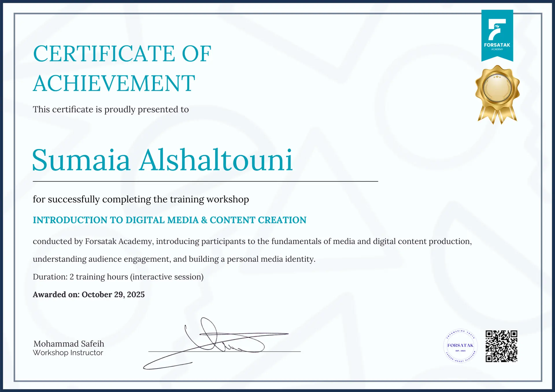
Task: Click the word ACHIEVEMENT in the heading
Action: 114,83
